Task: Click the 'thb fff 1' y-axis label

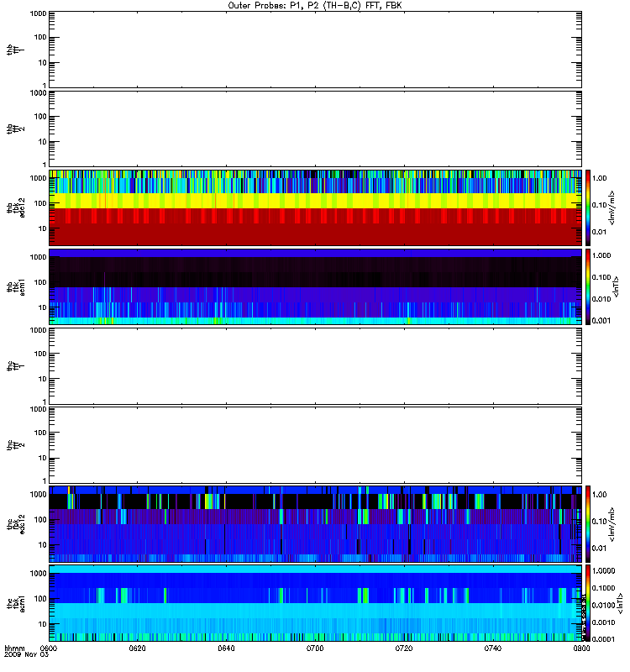Action: coord(15,50)
